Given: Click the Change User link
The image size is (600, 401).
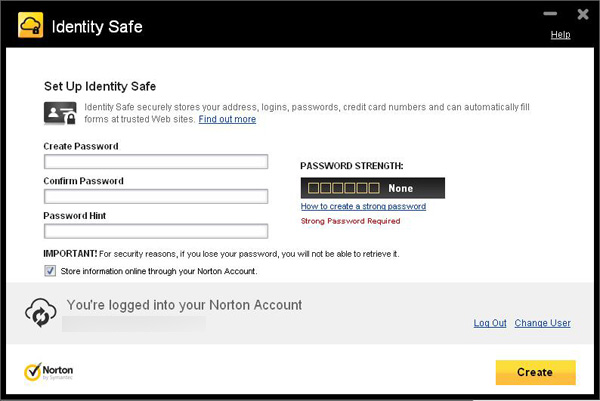Looking at the screenshot, I should (x=542, y=323).
